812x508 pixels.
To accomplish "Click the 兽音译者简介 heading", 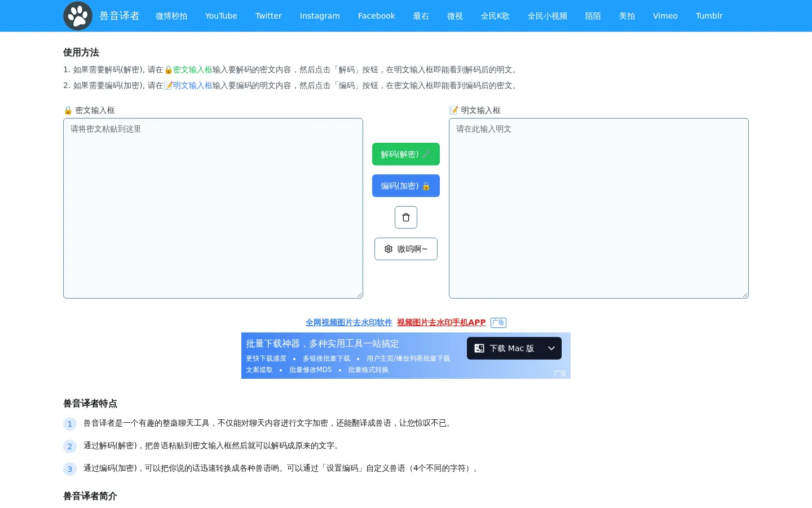I will pyautogui.click(x=90, y=496).
